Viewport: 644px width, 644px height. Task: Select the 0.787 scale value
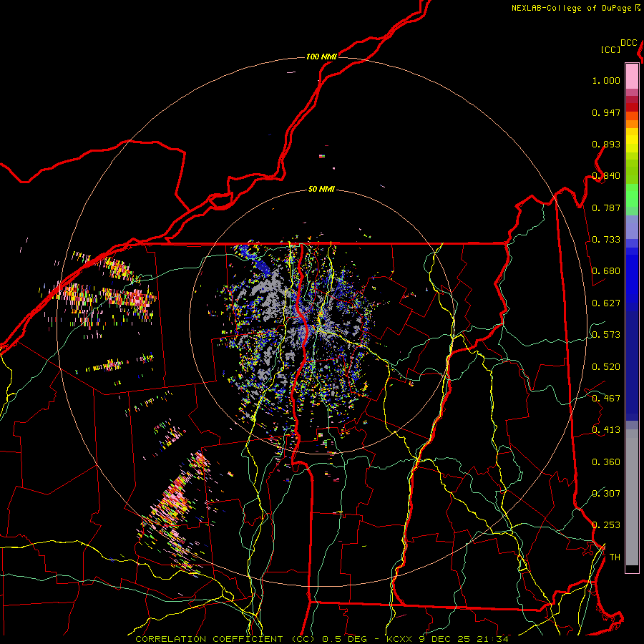tap(606, 208)
